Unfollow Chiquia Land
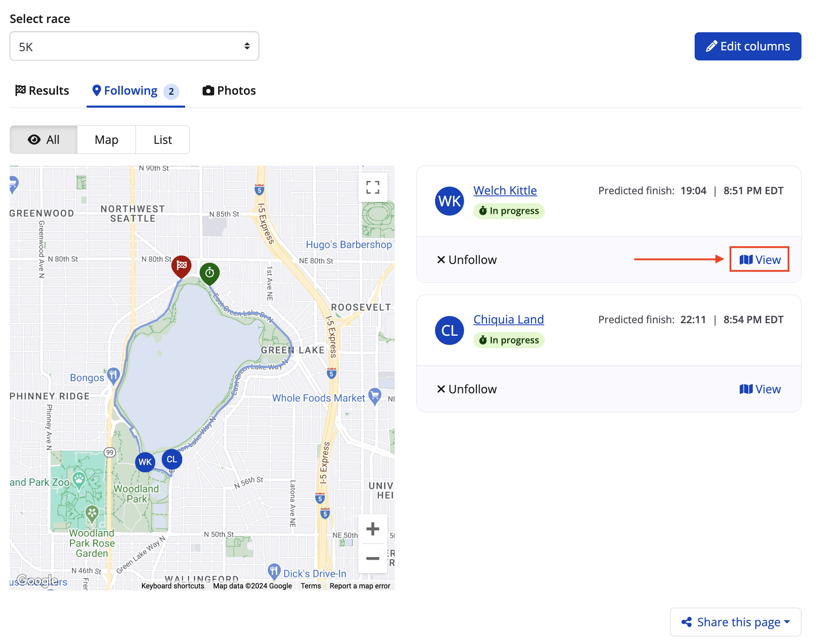 pos(467,389)
